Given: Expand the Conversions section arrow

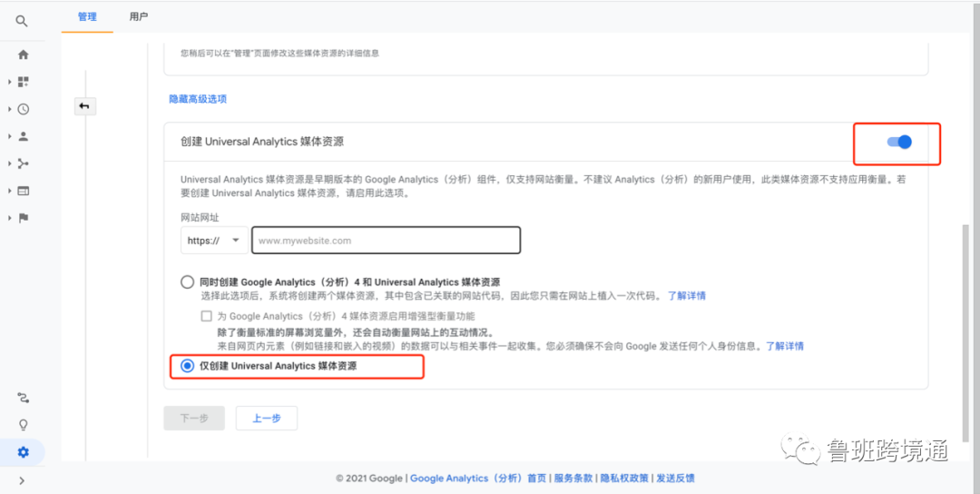Looking at the screenshot, I should 9,218.
